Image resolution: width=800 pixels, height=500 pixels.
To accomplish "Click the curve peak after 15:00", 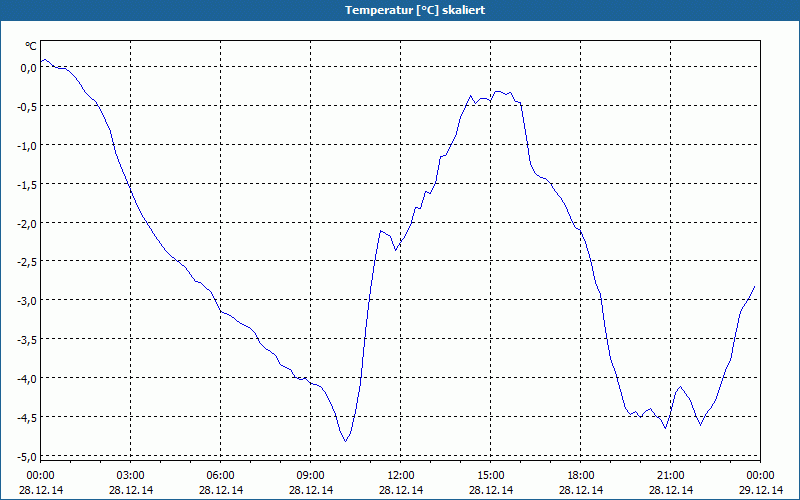I will (x=498, y=91).
